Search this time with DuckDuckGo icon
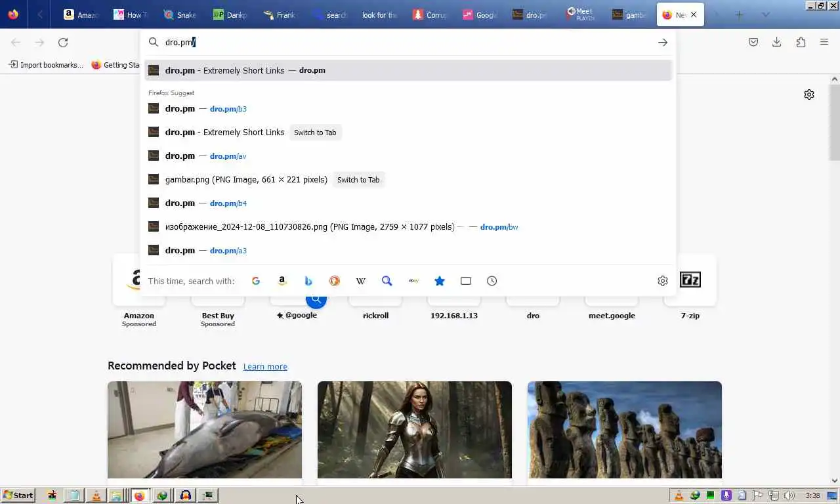This screenshot has width=840, height=504. 335,281
